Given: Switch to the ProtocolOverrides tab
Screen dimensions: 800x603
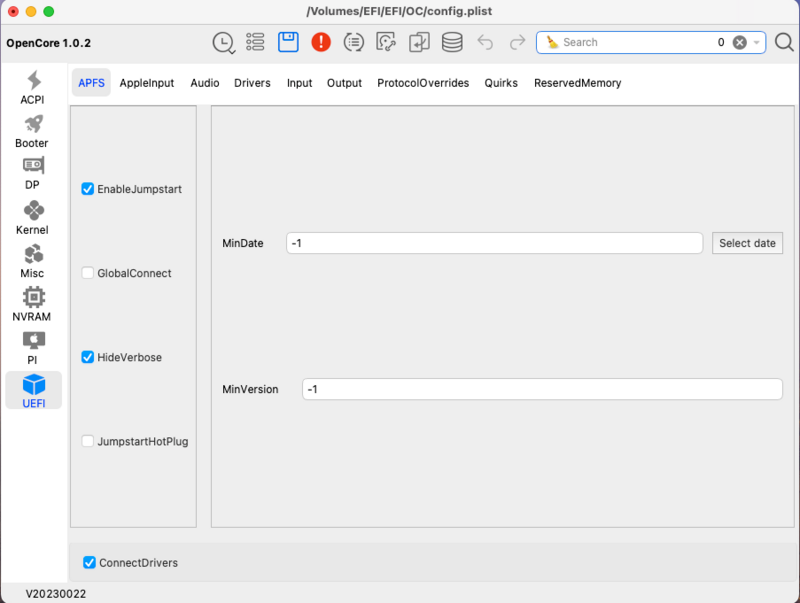Looking at the screenshot, I should 423,83.
